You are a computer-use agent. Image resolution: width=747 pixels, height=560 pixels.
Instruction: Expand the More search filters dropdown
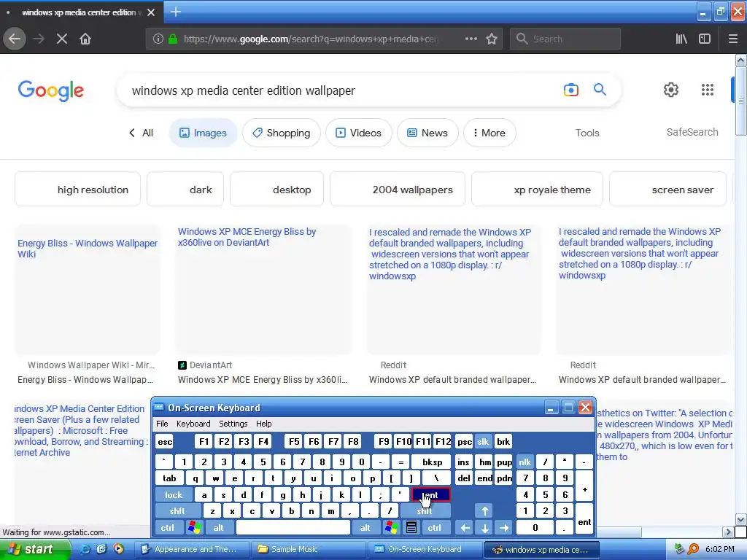(489, 133)
